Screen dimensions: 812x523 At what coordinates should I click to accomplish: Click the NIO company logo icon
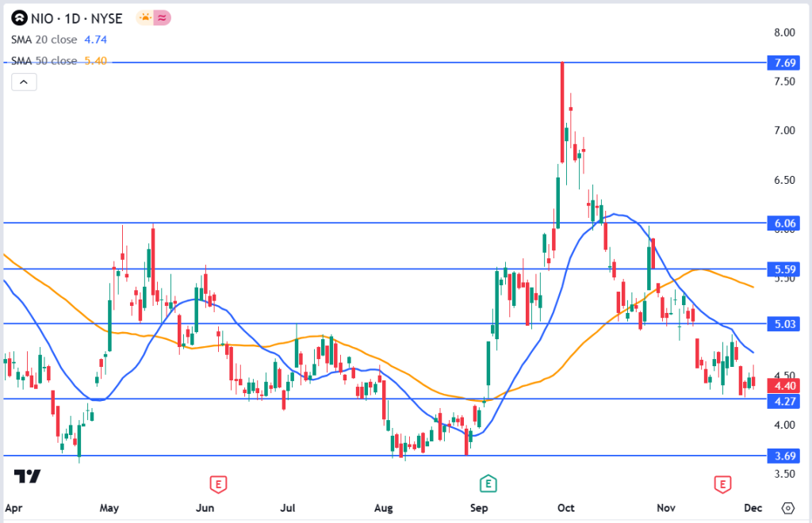pos(18,17)
